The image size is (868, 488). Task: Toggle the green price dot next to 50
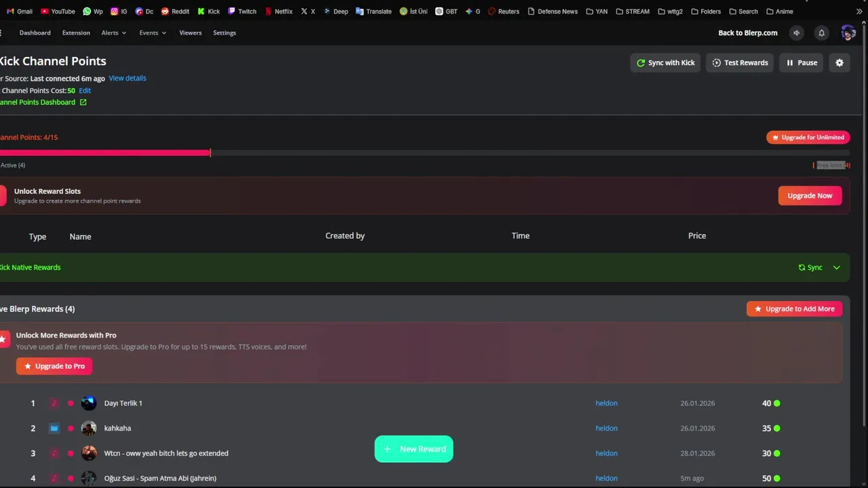coord(777,479)
